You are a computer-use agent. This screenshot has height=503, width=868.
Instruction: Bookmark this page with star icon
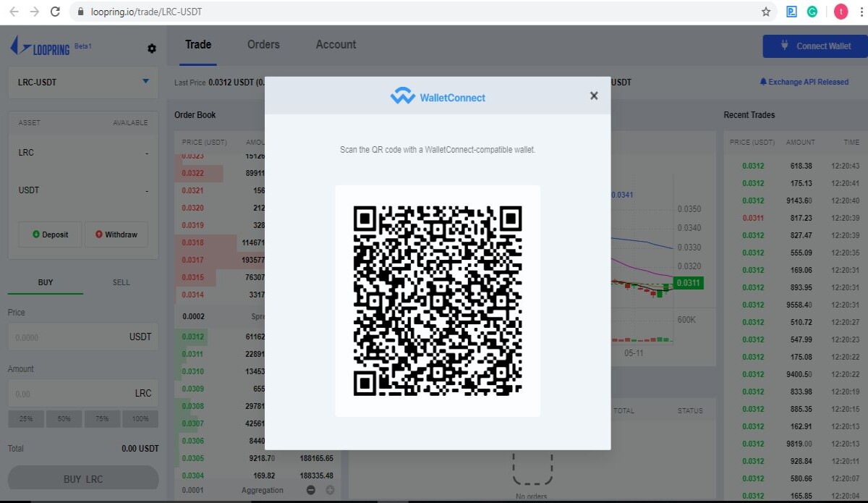coord(766,12)
